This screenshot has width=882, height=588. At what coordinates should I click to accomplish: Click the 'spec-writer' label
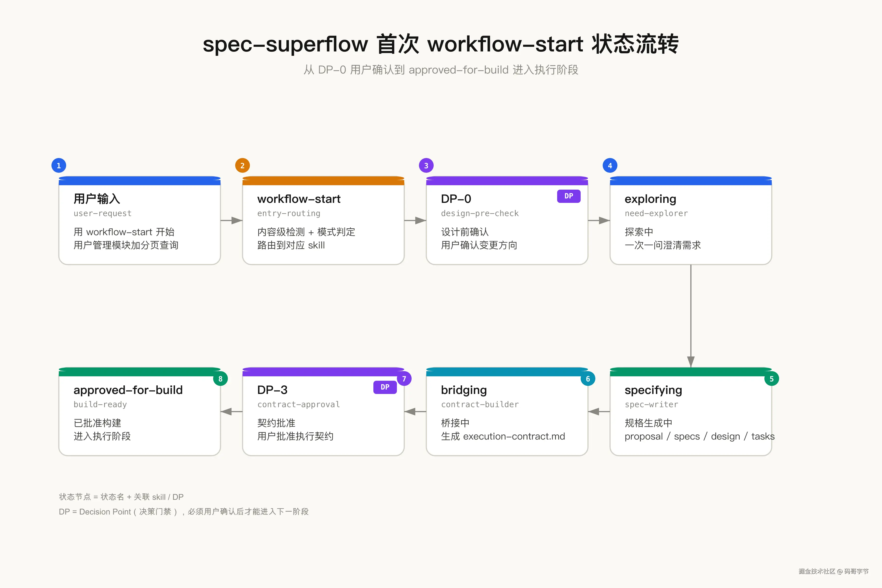click(x=651, y=404)
